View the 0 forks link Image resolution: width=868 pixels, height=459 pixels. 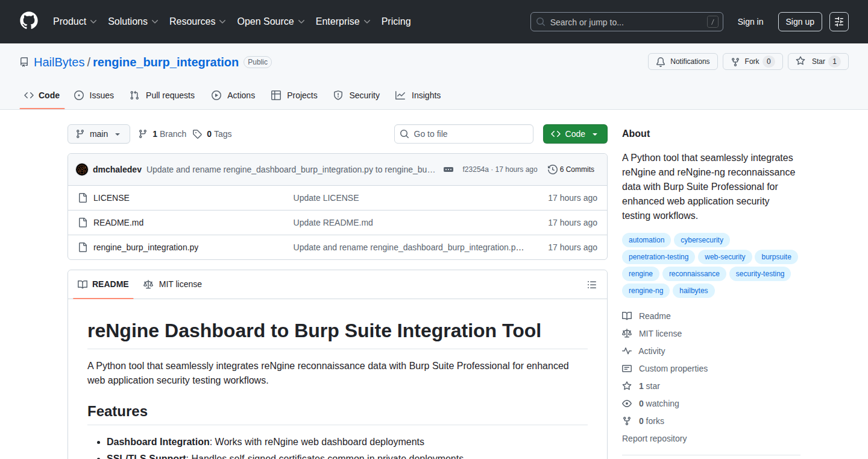[643, 421]
